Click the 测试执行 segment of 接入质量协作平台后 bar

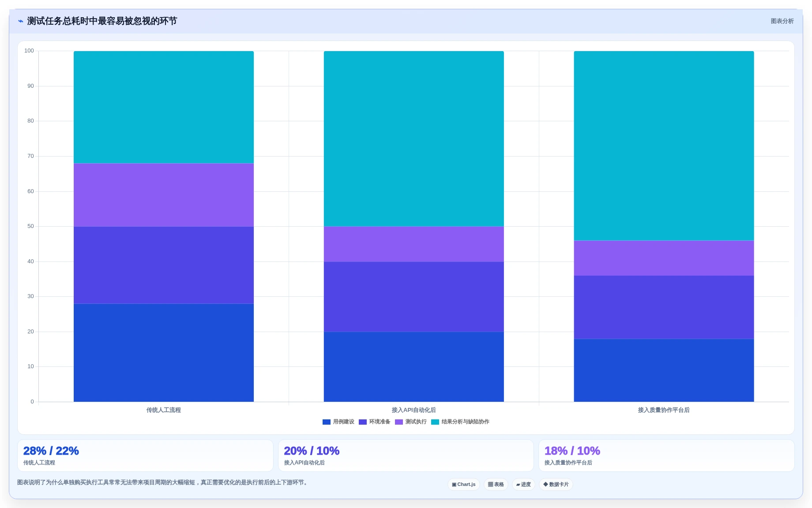click(664, 258)
